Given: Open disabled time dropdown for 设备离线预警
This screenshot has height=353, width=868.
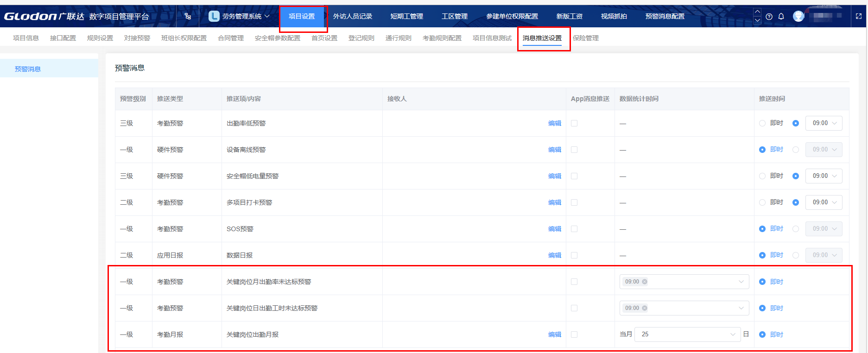Looking at the screenshot, I should [x=824, y=150].
